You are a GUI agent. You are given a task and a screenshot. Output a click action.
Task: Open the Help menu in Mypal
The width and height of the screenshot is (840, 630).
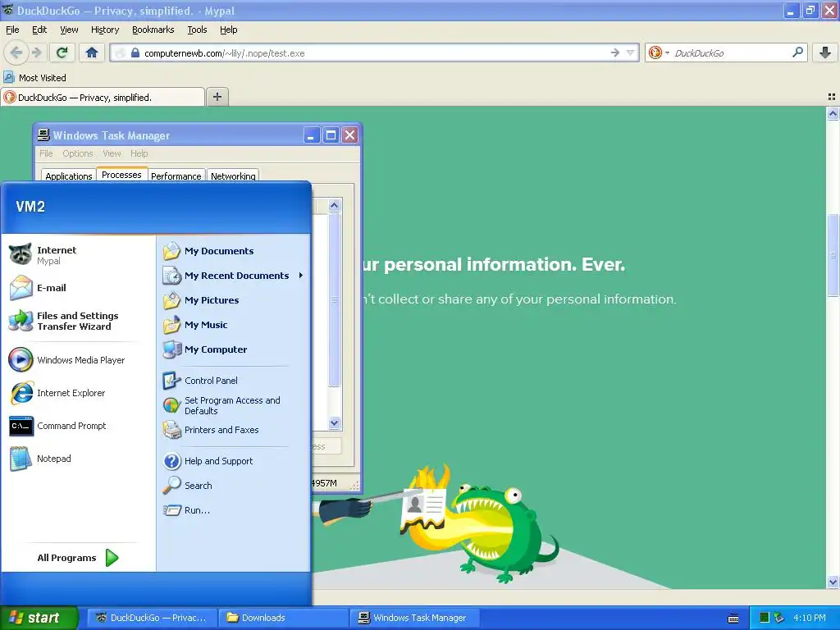click(x=228, y=30)
